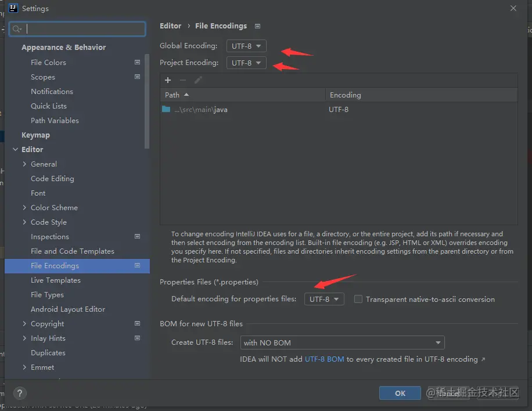Viewport: 532px width, 411px height.
Task: Click the project icon next to Inlay Hints
Action: 138,338
